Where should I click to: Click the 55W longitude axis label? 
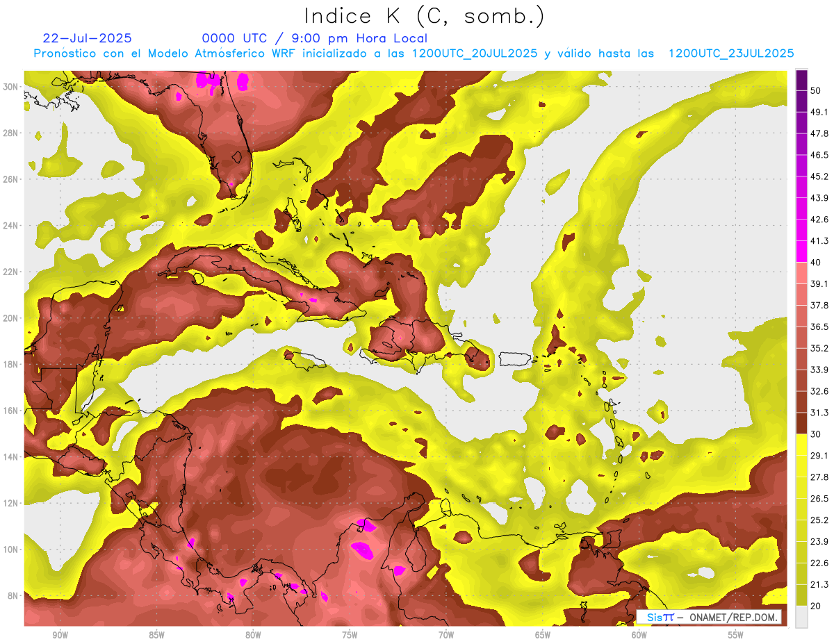pyautogui.click(x=736, y=635)
